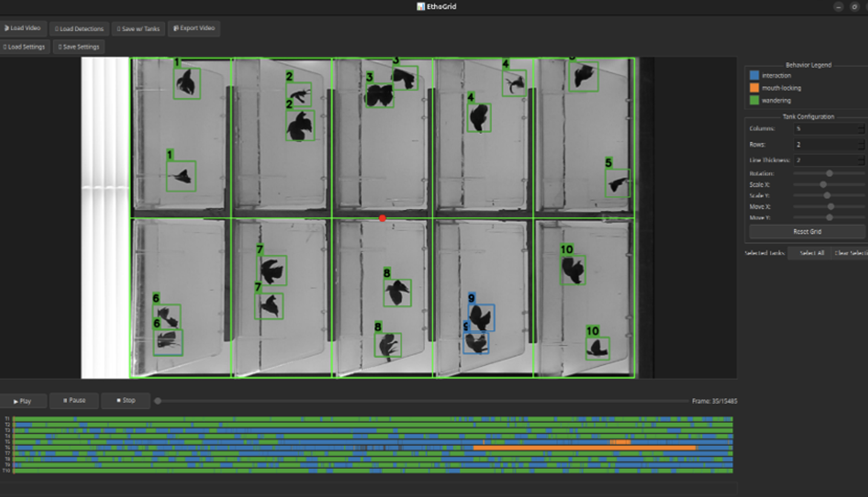Click Select All tanks button
Image resolution: width=868 pixels, height=497 pixels.
(x=812, y=253)
